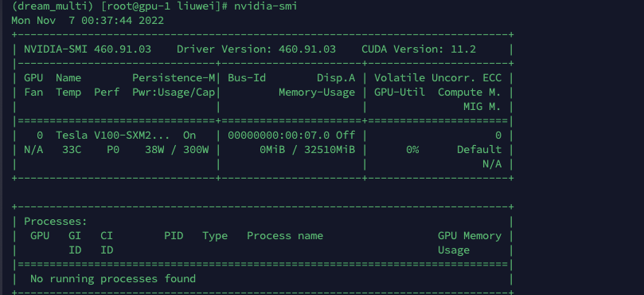
Task: Select Driver Version: 460.91.03 text
Action: click(x=256, y=49)
